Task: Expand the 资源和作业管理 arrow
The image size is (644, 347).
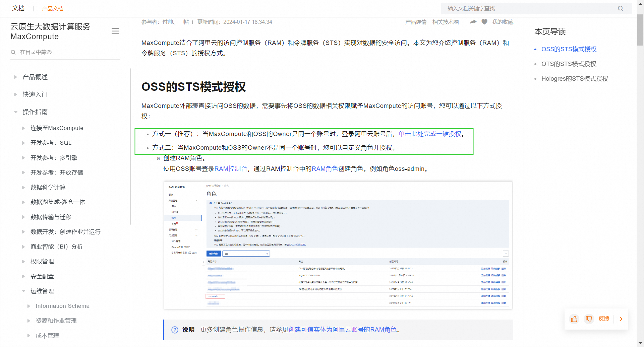Action: tap(29, 321)
